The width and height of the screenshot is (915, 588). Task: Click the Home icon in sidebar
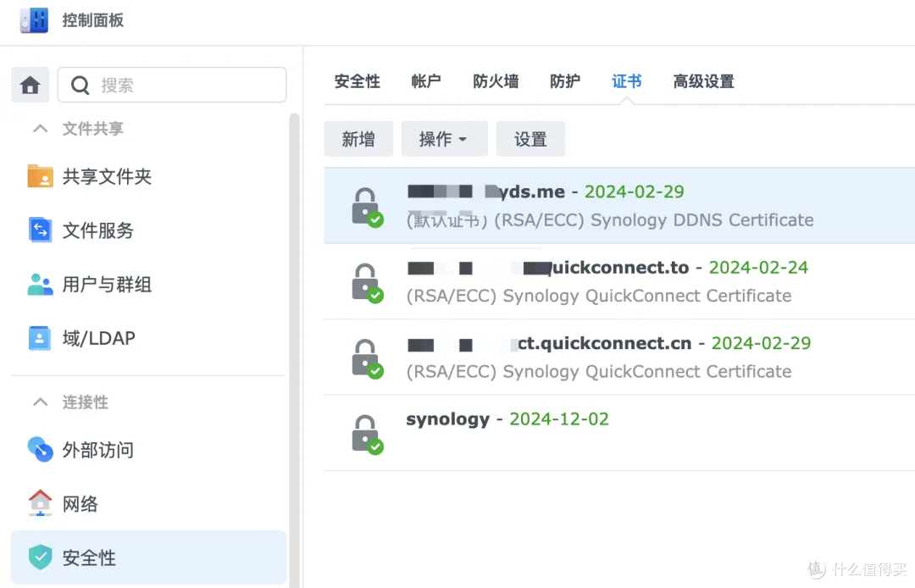click(30, 86)
